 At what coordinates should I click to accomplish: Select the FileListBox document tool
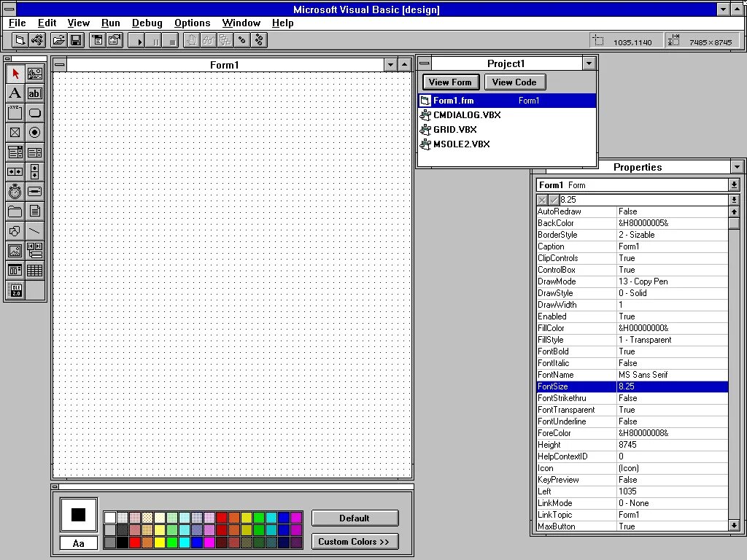pos(35,211)
